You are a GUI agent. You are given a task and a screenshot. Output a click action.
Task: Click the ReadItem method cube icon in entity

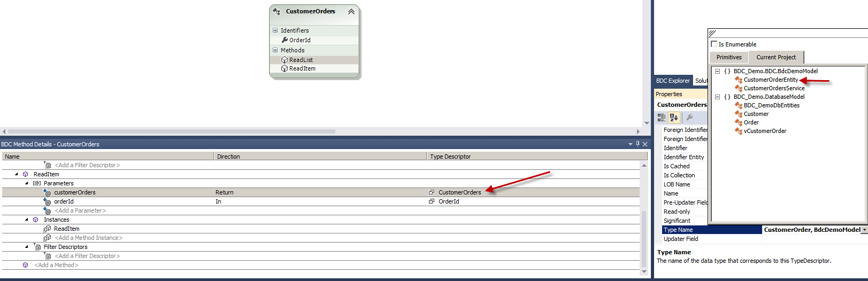pos(285,68)
